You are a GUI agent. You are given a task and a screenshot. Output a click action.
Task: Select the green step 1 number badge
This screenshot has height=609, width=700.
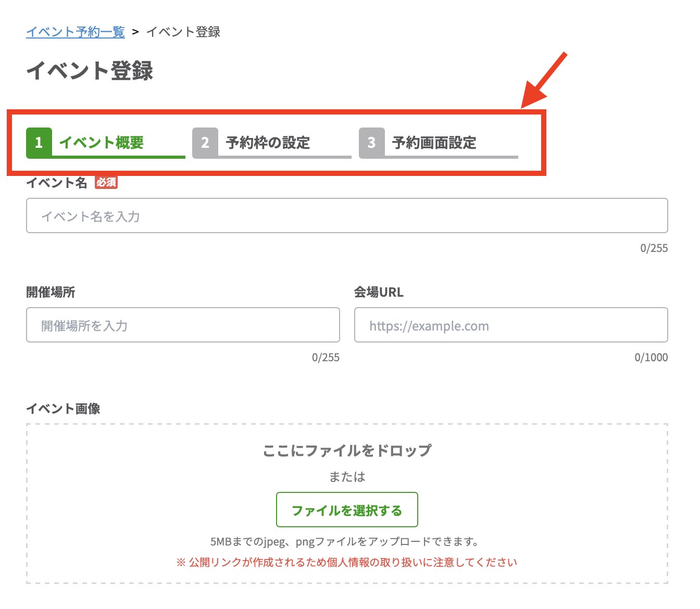click(x=39, y=143)
